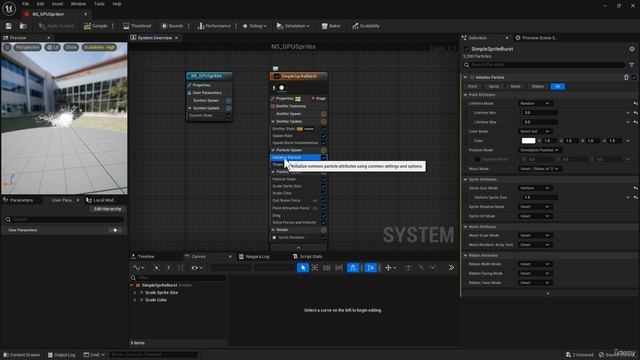This screenshot has width=640, height=360.
Task: Switch to the System Overview tab
Action: [x=154, y=38]
